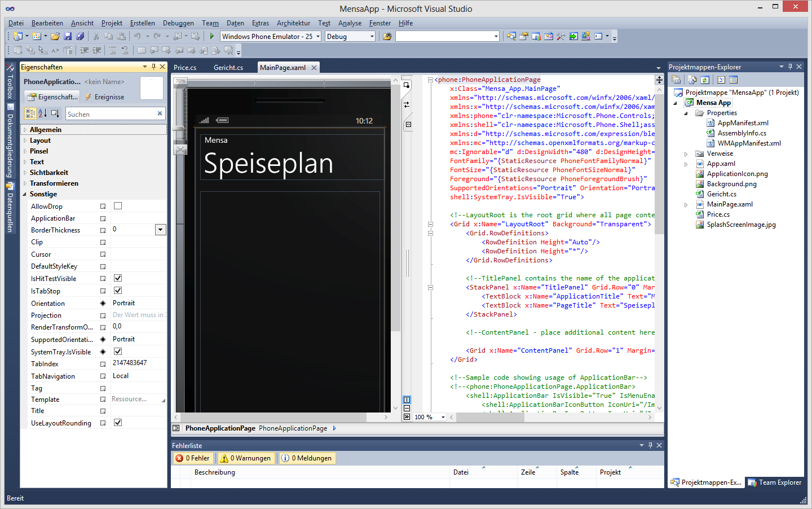Uncheck the IsTabStop checkbox
Image resolution: width=812 pixels, height=509 pixels.
pyautogui.click(x=118, y=291)
